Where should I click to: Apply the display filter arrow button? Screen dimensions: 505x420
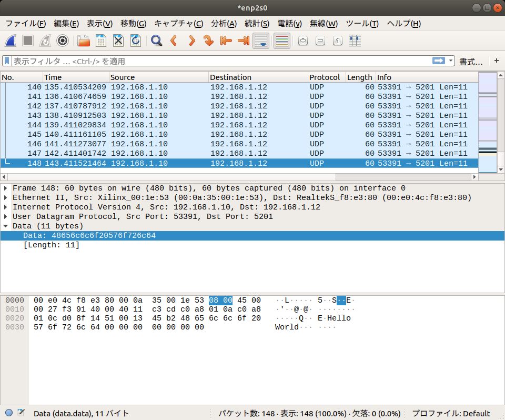click(x=438, y=61)
